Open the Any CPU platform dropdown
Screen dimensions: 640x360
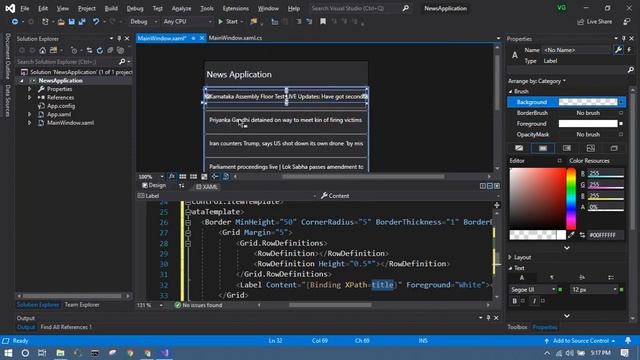187,22
